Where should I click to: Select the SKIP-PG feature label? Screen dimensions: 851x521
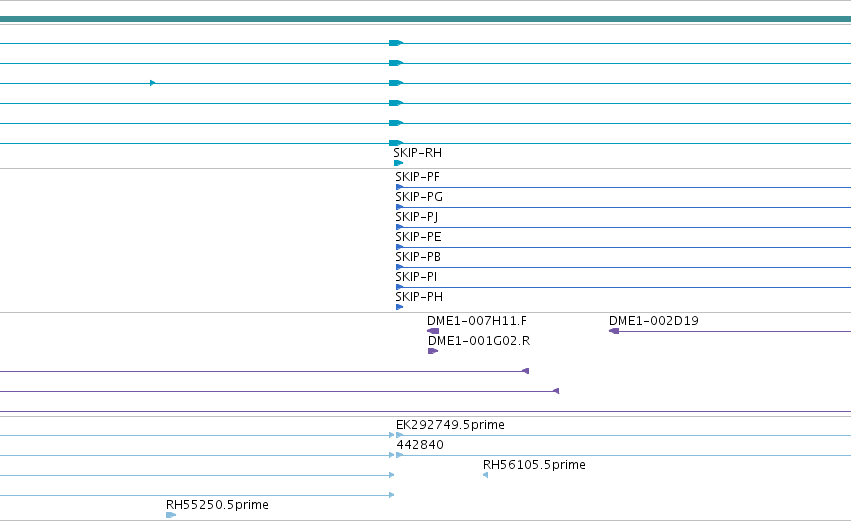pos(419,197)
